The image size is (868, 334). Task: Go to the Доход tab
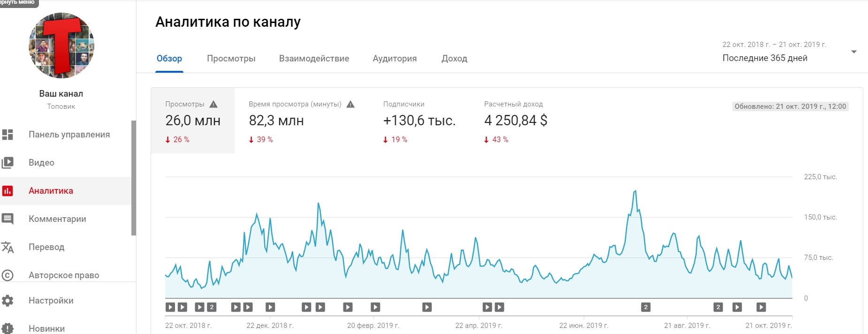point(454,59)
